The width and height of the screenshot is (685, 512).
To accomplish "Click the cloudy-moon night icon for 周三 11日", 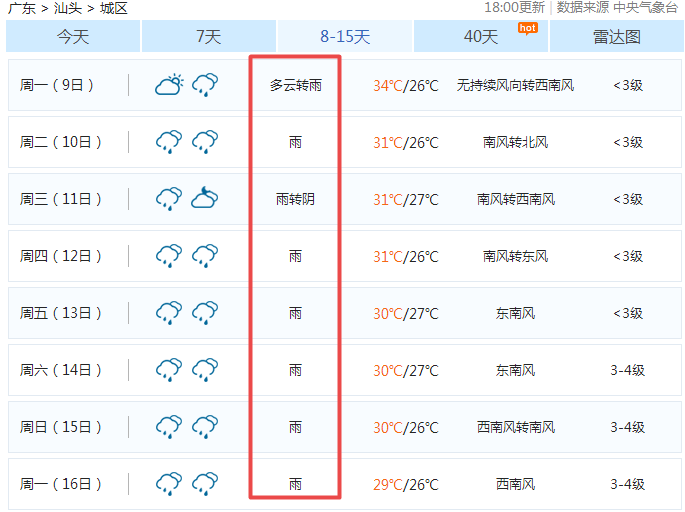I will click(x=204, y=197).
